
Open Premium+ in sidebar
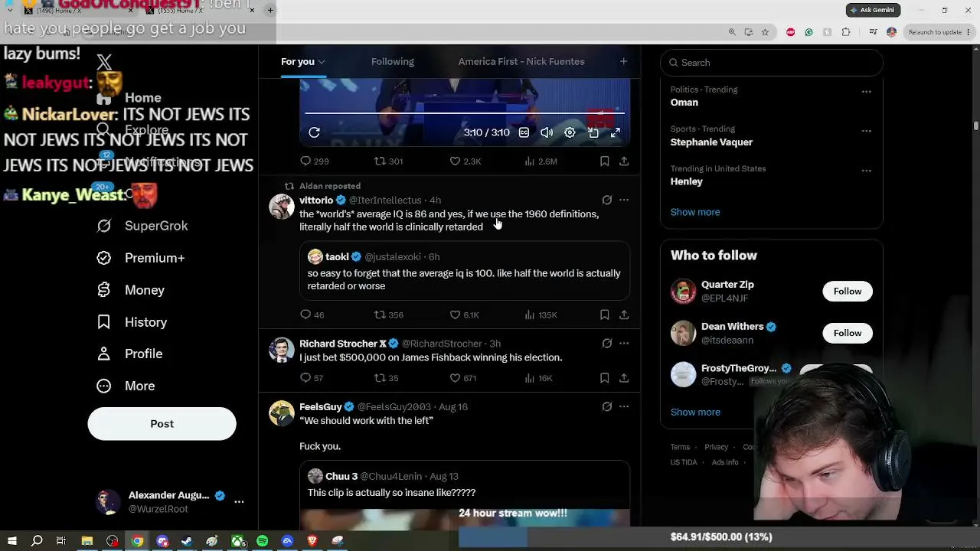[x=141, y=258]
